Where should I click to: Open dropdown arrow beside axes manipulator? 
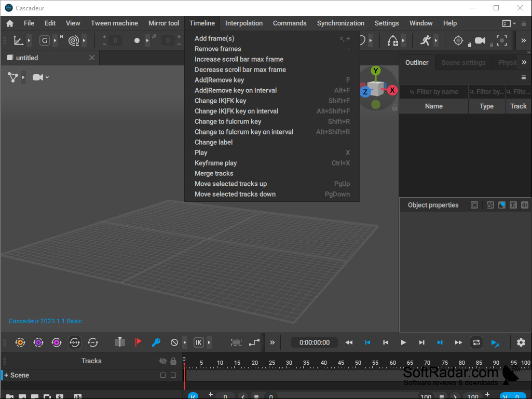tap(29, 40)
